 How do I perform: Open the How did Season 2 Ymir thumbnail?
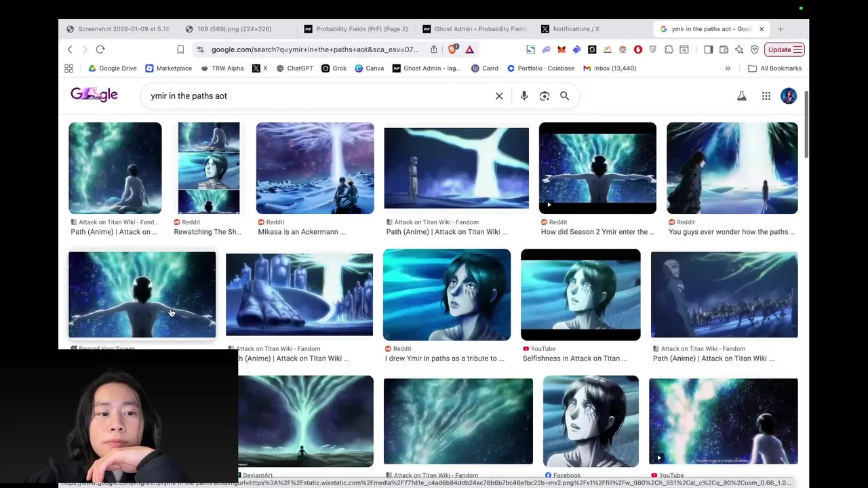click(x=597, y=168)
